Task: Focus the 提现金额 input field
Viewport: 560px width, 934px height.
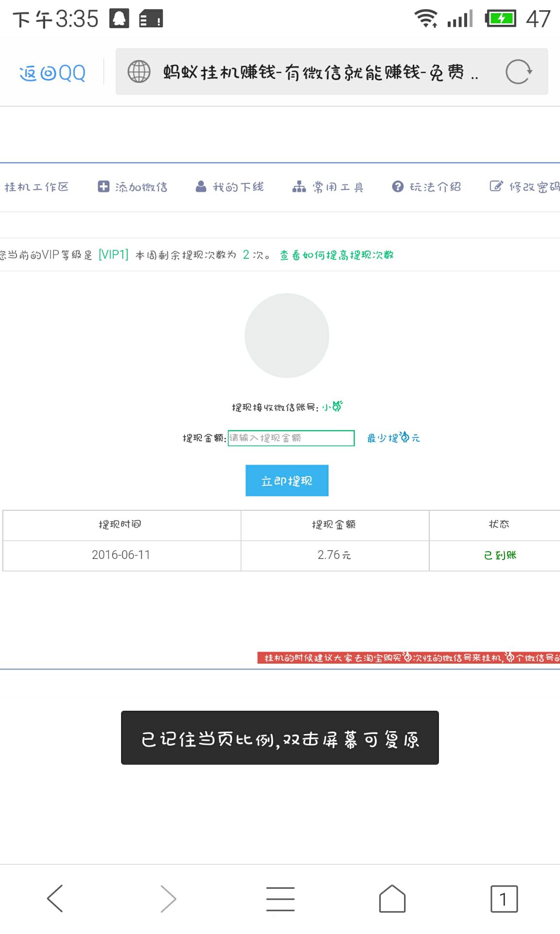Action: (291, 438)
